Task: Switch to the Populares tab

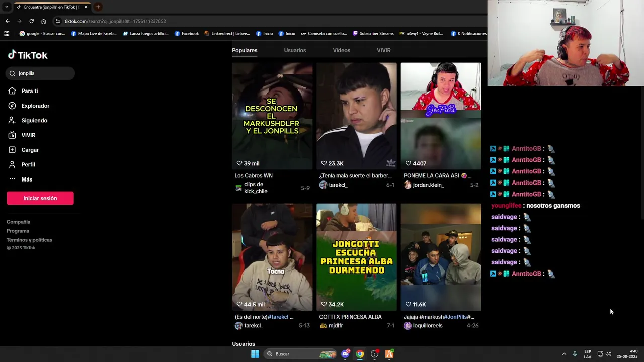Action: pos(245,50)
